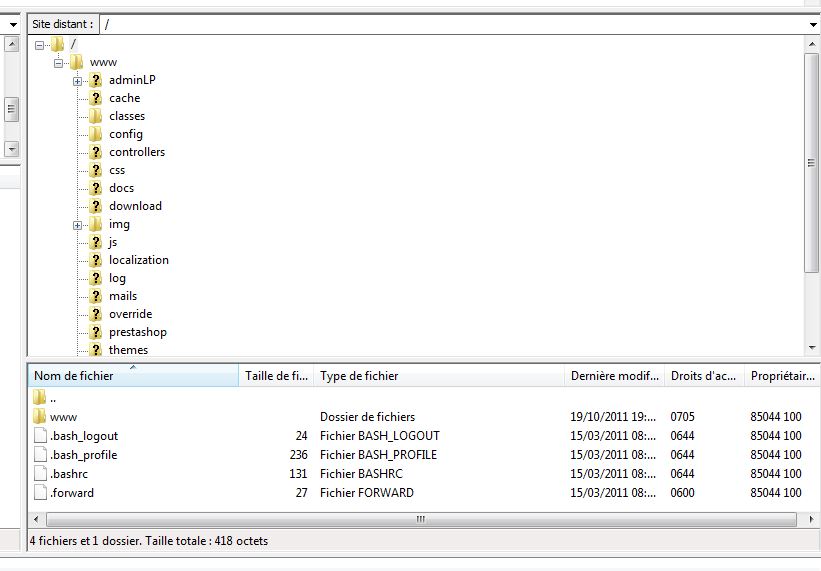Click the .bash_logout file icon
The width and height of the screenshot is (821, 571).
[40, 435]
